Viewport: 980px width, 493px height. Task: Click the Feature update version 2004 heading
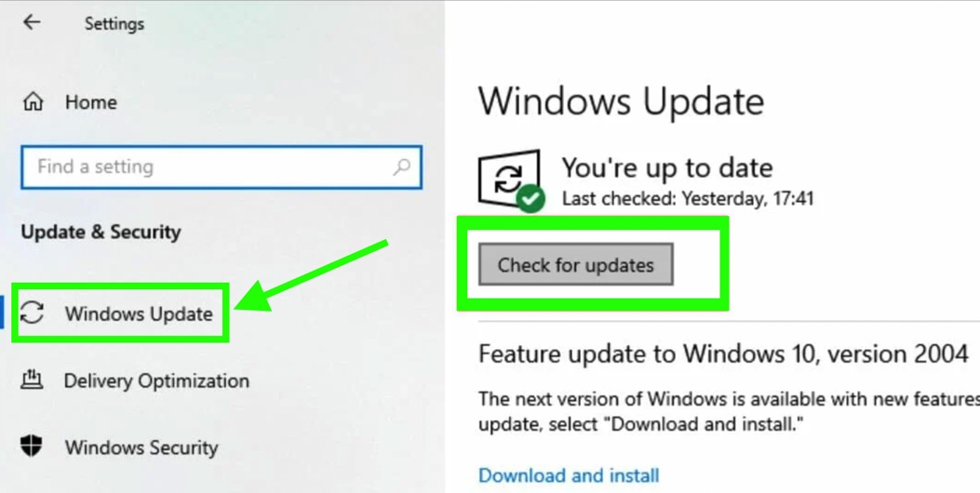(724, 354)
